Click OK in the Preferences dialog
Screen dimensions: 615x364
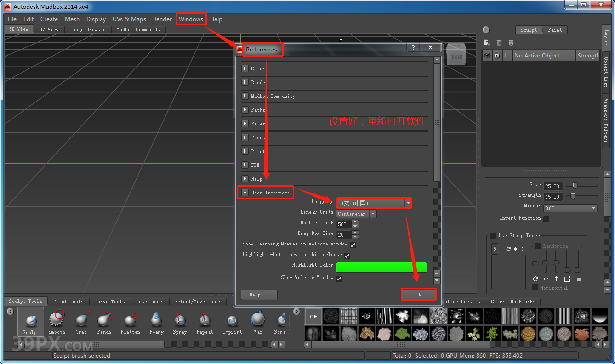coord(418,295)
